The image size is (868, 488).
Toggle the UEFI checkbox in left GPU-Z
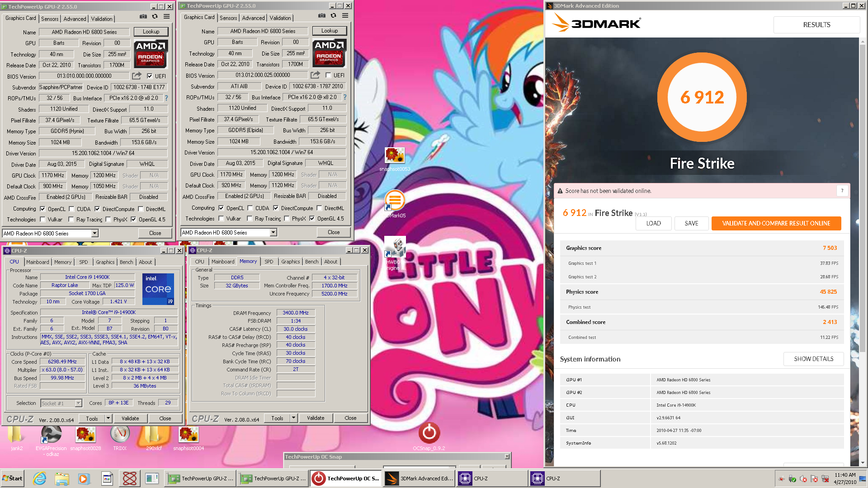click(150, 76)
